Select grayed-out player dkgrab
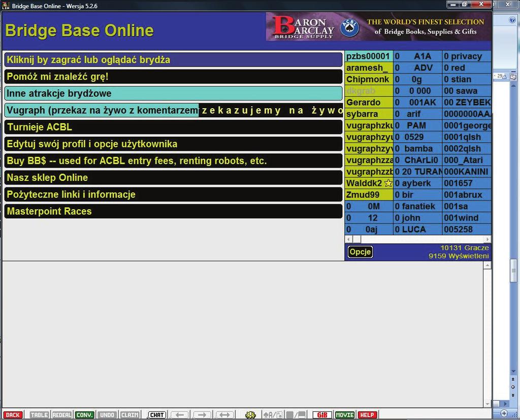 pos(369,91)
